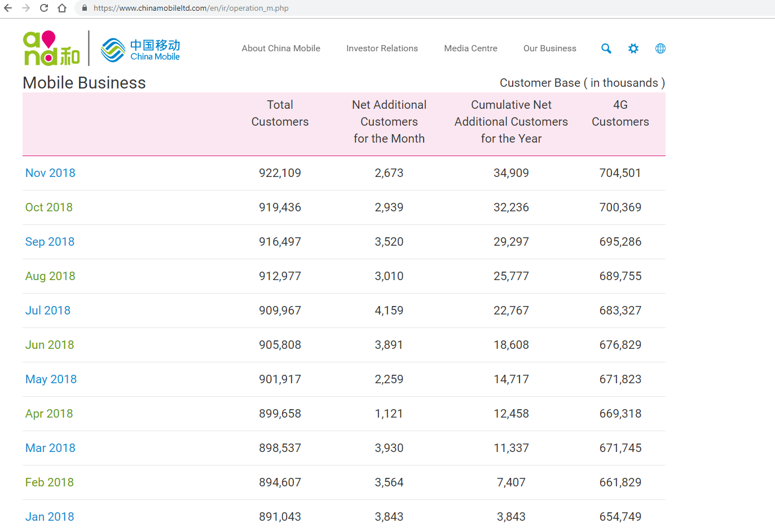Open the site search magnifier icon
Viewport: 775px width, 532px height.
coord(606,48)
